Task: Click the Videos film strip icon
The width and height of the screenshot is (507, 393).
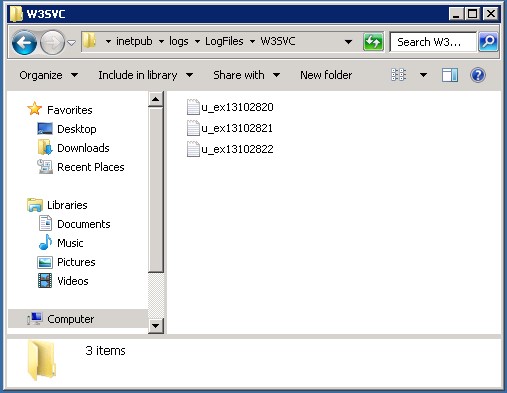Action: pyautogui.click(x=45, y=281)
